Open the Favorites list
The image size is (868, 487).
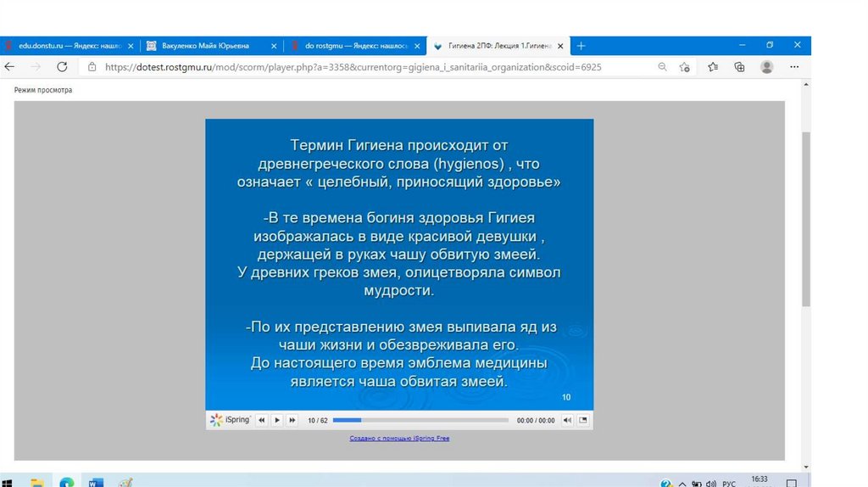[x=712, y=67]
